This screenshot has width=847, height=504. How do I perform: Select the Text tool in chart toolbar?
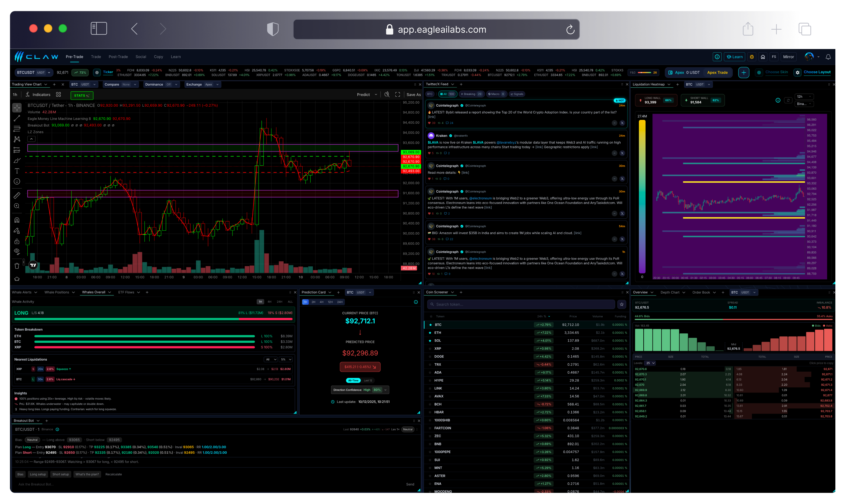click(17, 171)
